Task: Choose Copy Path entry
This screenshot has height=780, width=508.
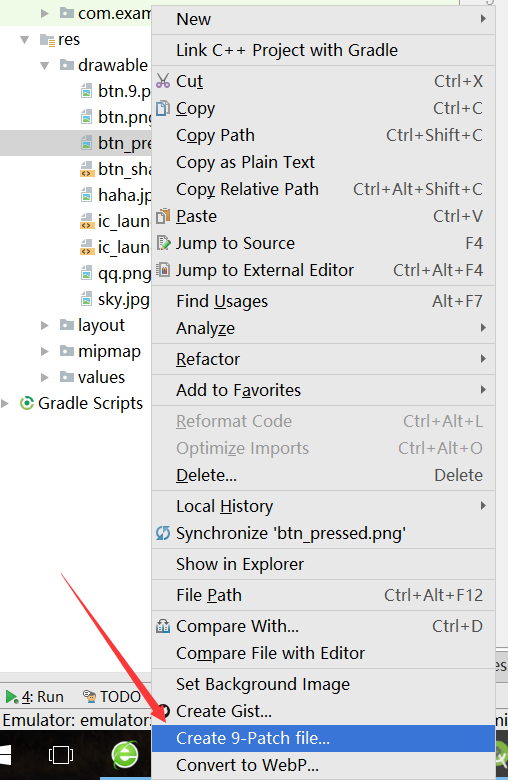Action: click(323, 135)
